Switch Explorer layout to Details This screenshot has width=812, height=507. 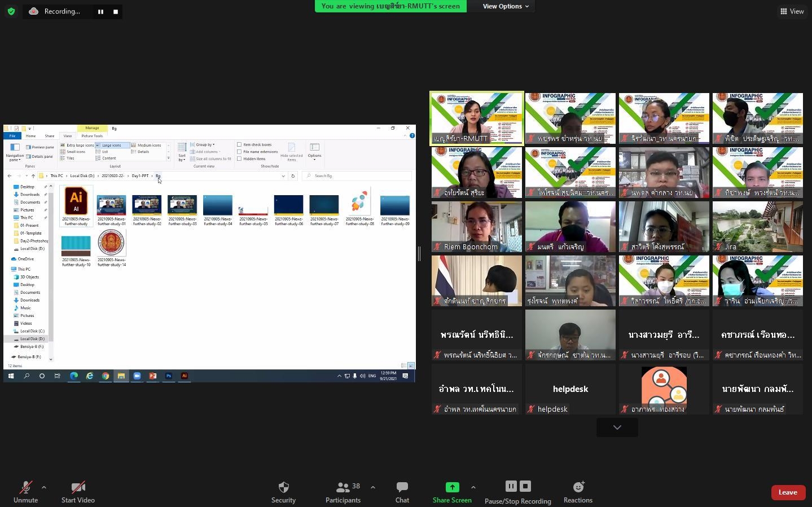point(141,152)
